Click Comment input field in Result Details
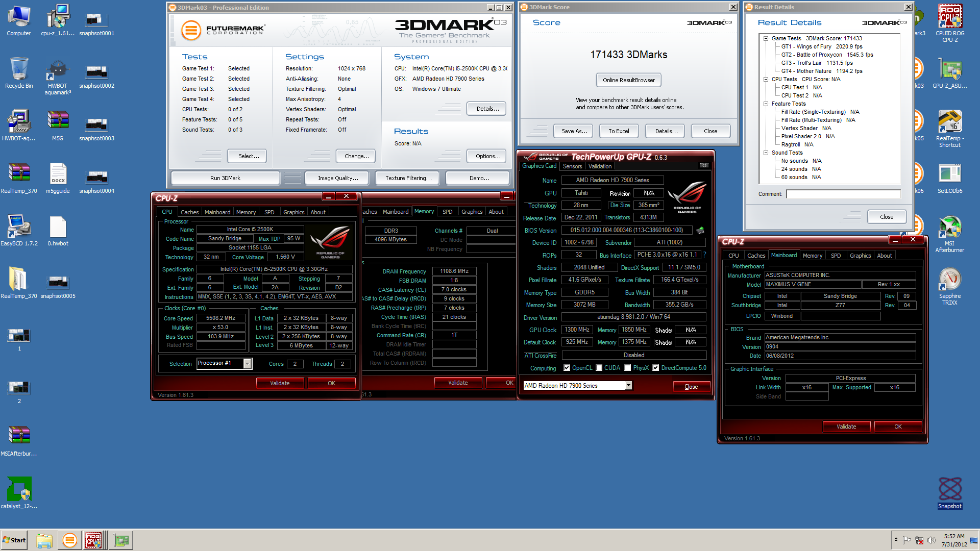The height and width of the screenshot is (551, 980). [843, 194]
